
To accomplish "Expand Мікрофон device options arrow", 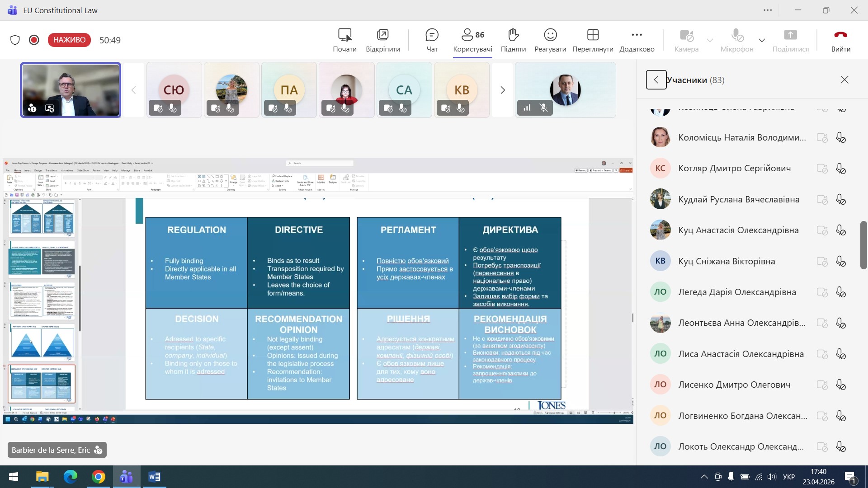I will (x=762, y=40).
